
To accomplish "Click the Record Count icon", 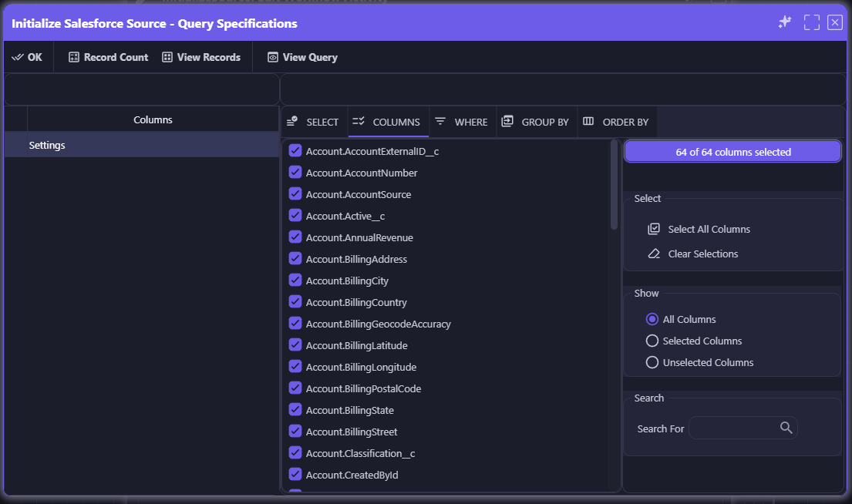I will (x=74, y=57).
